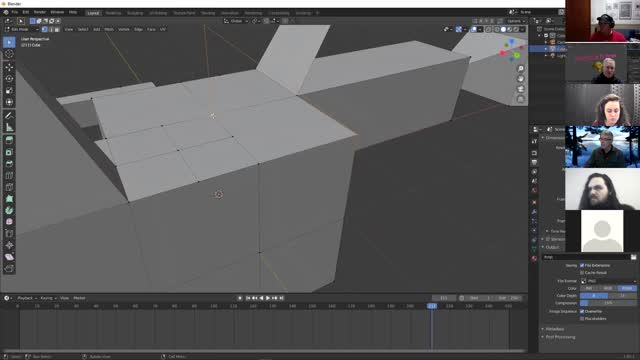Viewport: 640px width, 360px height.
Task: Open the Edit Mode dropdown
Action: click(22, 29)
